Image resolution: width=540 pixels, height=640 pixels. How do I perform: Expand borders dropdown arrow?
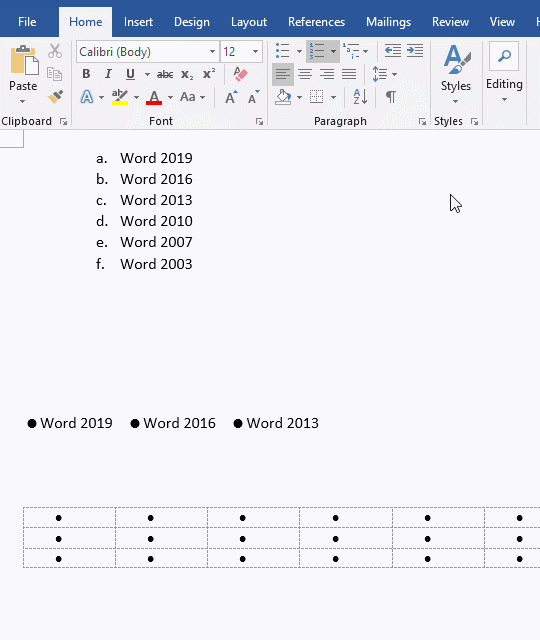tap(333, 98)
